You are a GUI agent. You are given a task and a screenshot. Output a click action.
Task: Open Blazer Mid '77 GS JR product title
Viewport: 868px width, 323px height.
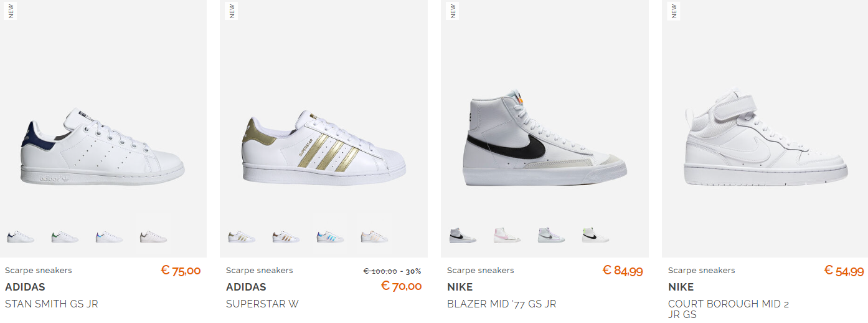501,304
